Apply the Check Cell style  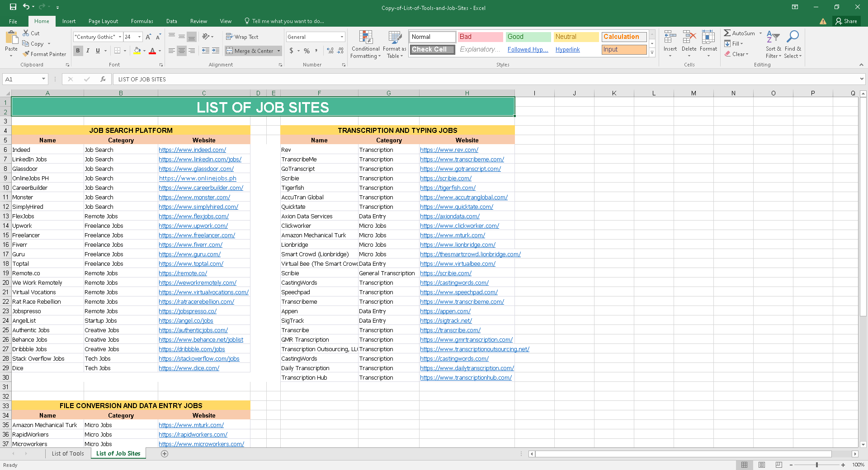[x=433, y=50]
